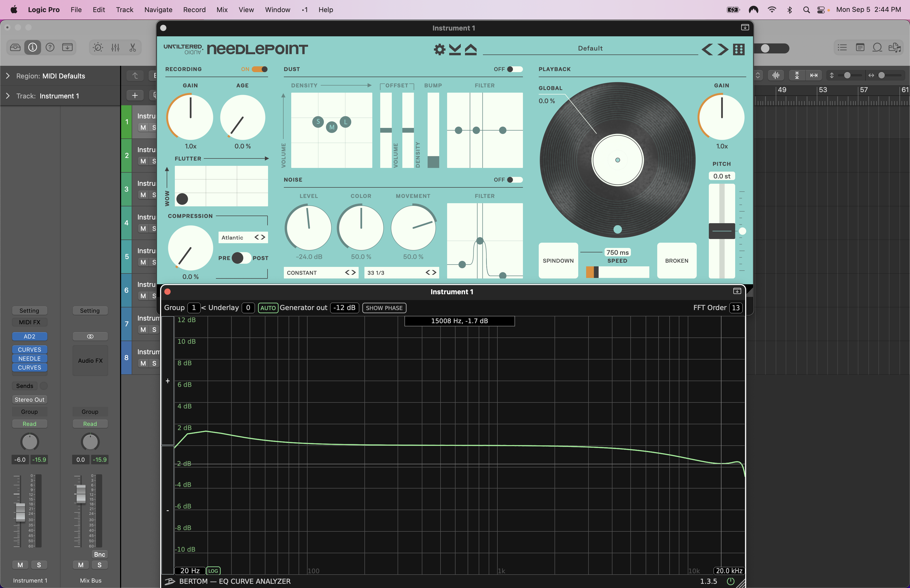
Task: Open the AD2 instrument slot
Action: pos(29,336)
